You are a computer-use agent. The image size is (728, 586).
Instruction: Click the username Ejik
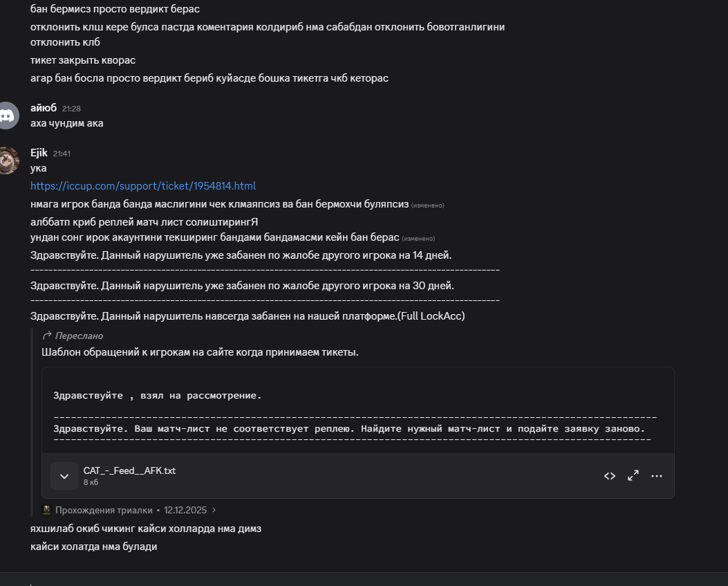coord(39,153)
